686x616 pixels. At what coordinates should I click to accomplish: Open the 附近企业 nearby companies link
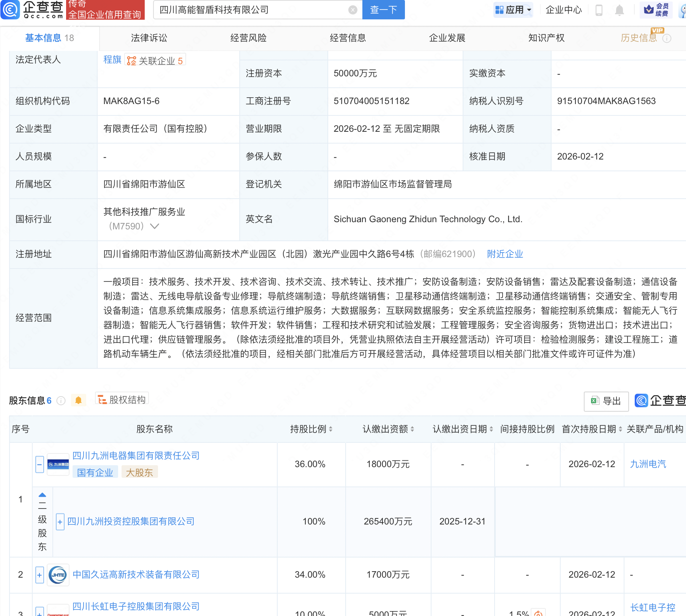tap(504, 254)
